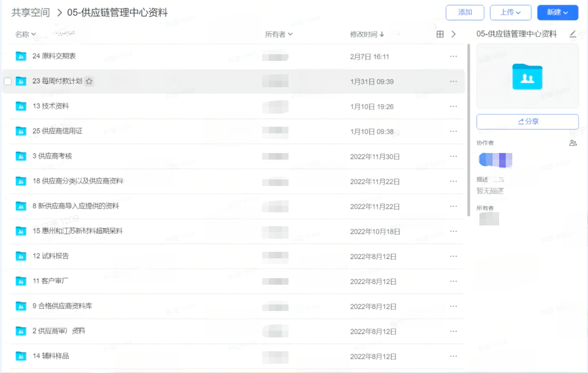The height and width of the screenshot is (373, 588).
Task: Star the 23 每周付款计划 folder
Action: (x=89, y=81)
